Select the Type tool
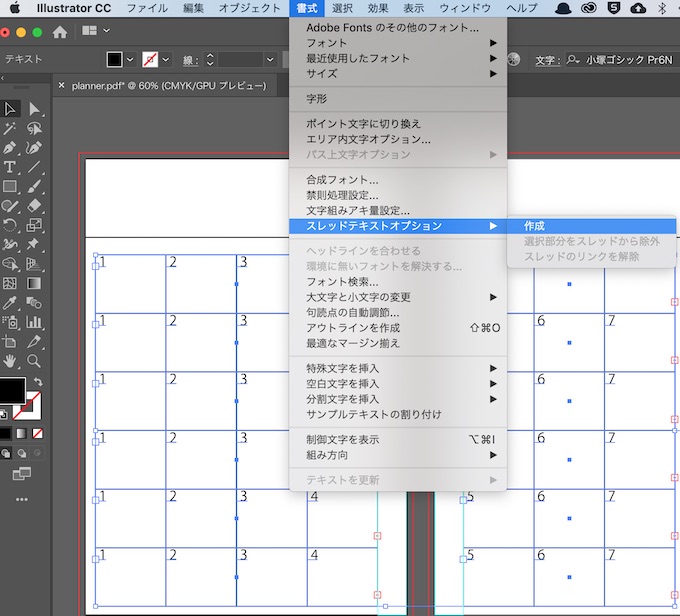 tap(10, 167)
